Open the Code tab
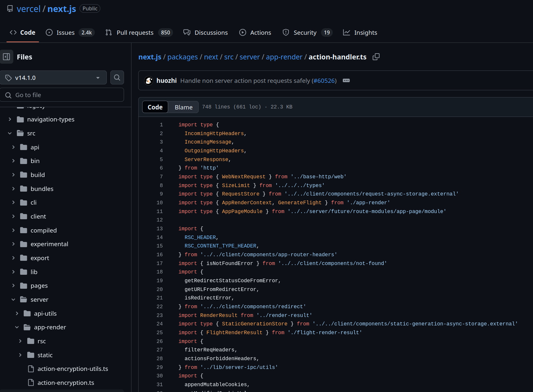 tap(22, 32)
